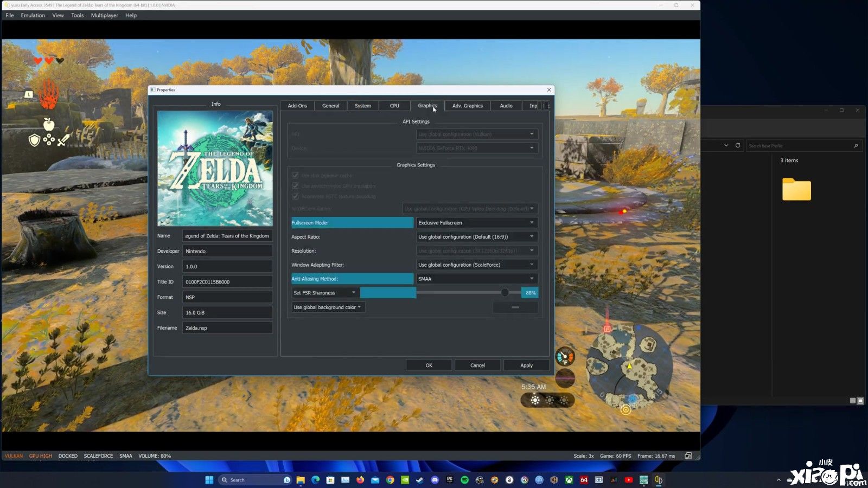Click OK in the Properties dialog
This screenshot has width=868, height=488.
(429, 365)
